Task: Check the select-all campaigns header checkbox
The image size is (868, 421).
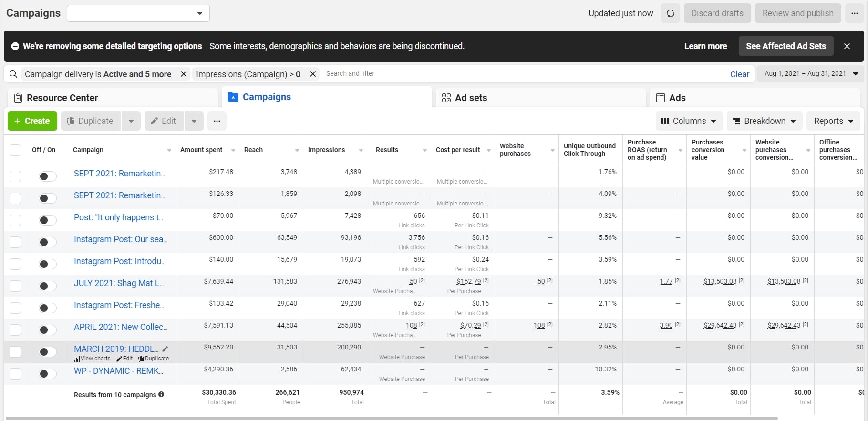Action: 15,150
